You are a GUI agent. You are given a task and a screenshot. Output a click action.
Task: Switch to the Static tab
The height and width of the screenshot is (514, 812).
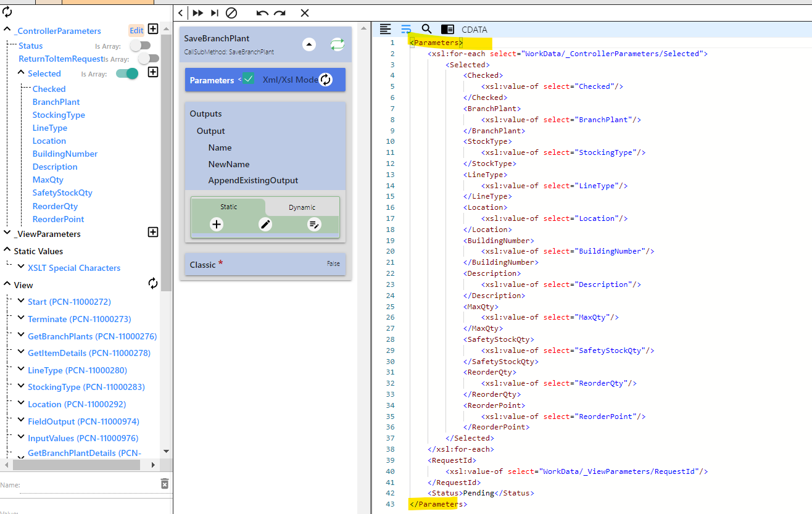click(228, 207)
